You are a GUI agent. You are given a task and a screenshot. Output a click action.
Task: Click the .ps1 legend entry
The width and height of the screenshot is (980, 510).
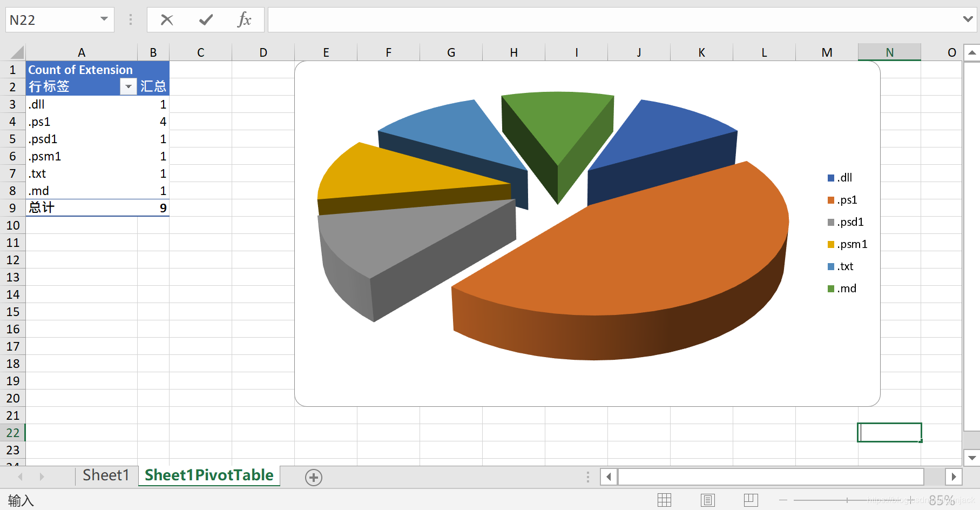842,200
